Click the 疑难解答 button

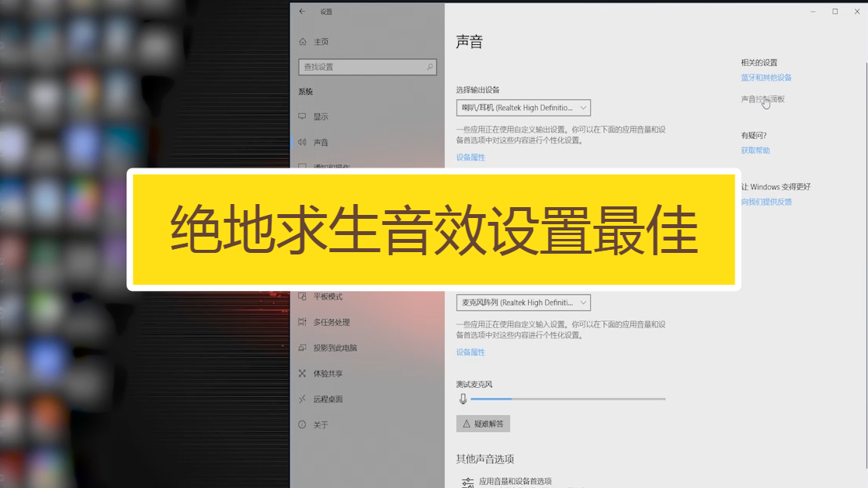click(483, 424)
